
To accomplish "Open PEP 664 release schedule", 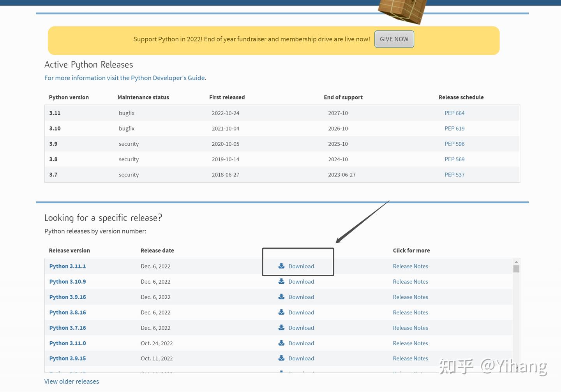I will [454, 113].
